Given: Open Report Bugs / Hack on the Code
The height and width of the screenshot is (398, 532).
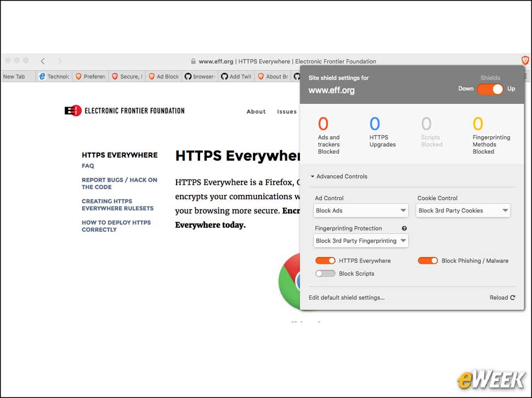Looking at the screenshot, I should (120, 183).
